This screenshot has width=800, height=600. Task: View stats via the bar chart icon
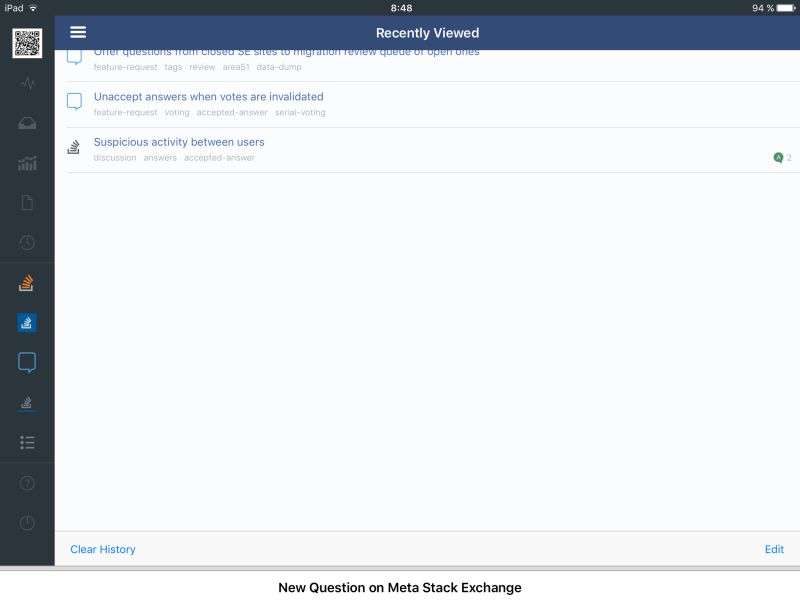tap(27, 162)
